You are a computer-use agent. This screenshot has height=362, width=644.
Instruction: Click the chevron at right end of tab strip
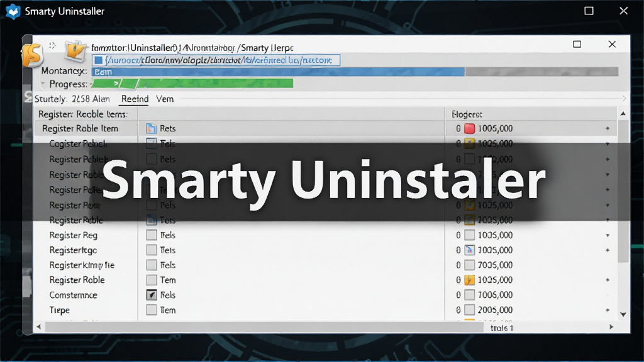tap(624, 99)
